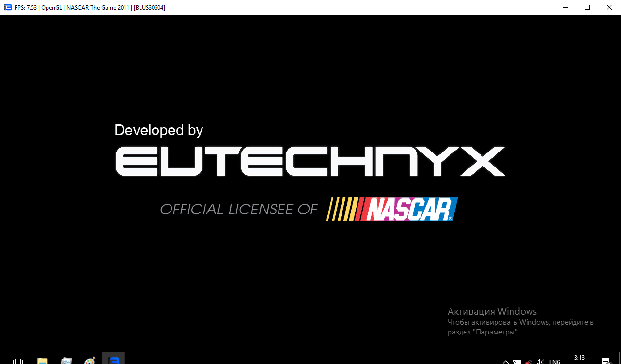Open the system monitor taskbar icon
Viewport: 621px width, 364px height.
[x=66, y=361]
